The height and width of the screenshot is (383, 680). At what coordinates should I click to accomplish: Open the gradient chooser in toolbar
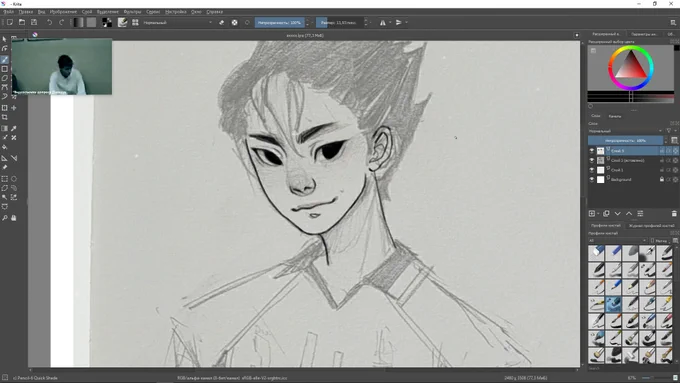click(x=78, y=23)
